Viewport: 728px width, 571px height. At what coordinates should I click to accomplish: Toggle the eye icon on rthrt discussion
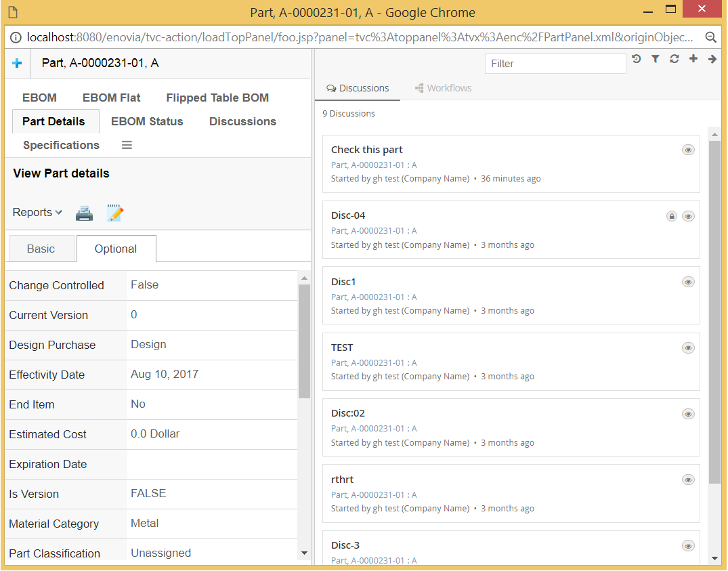688,480
